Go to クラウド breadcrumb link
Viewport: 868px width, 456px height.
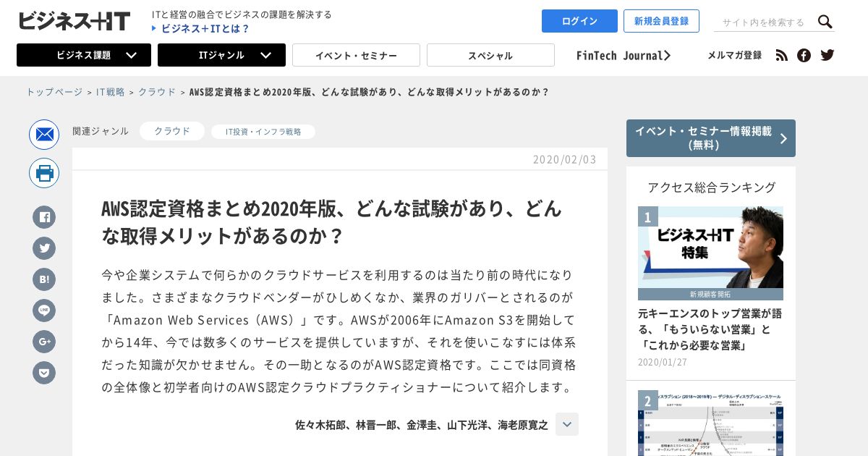[x=157, y=92]
